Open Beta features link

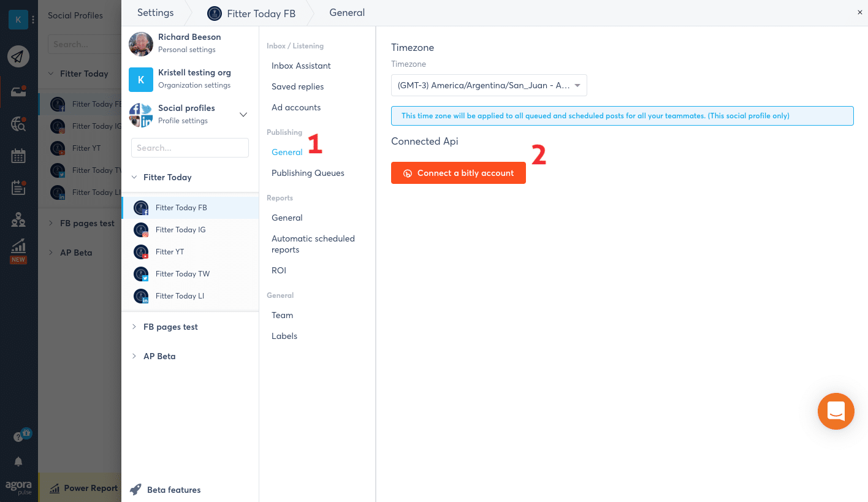tap(174, 490)
